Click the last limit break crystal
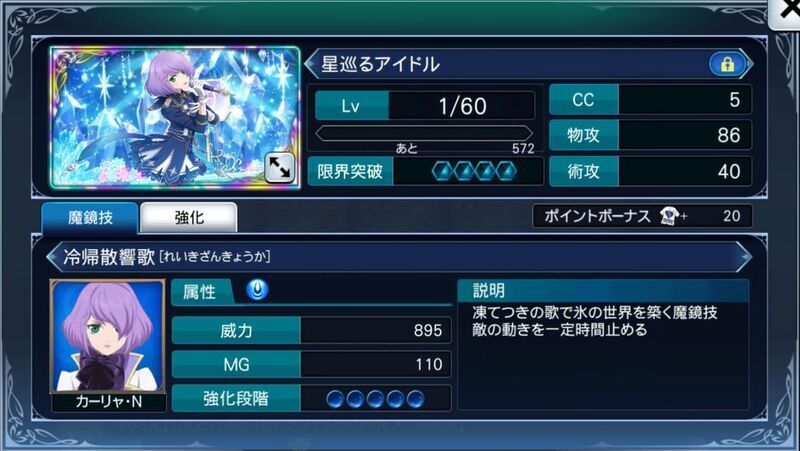 tap(506, 171)
